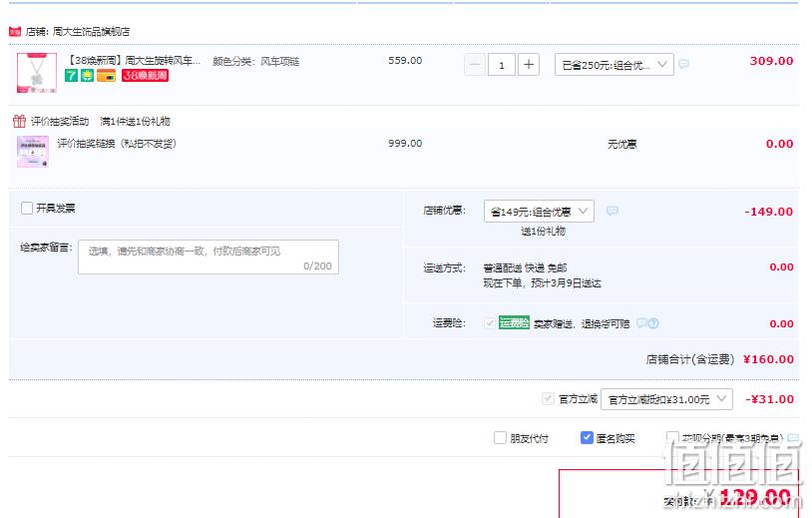Click the -¥31.00 official discount amount
The height and width of the screenshot is (518, 812).
coord(769,399)
